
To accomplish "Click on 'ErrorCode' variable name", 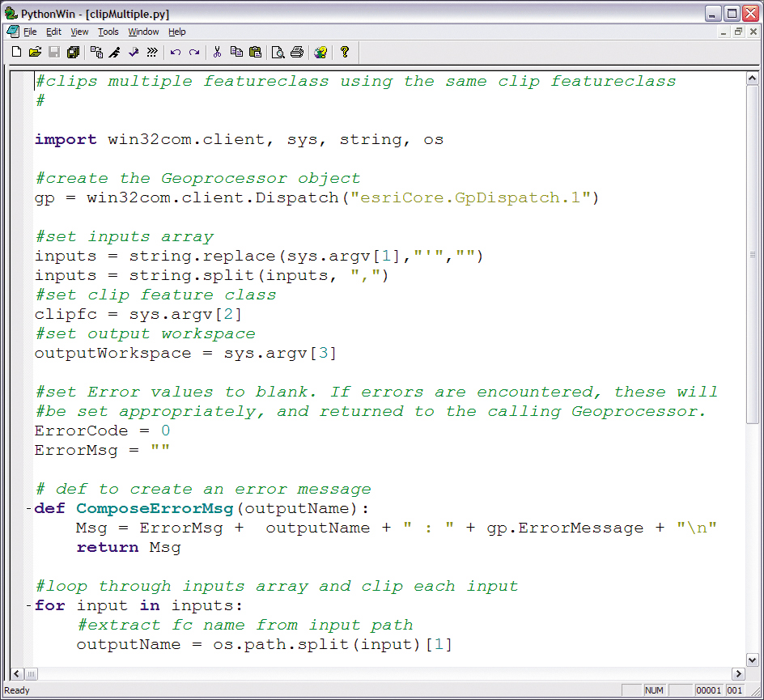I will 81,431.
